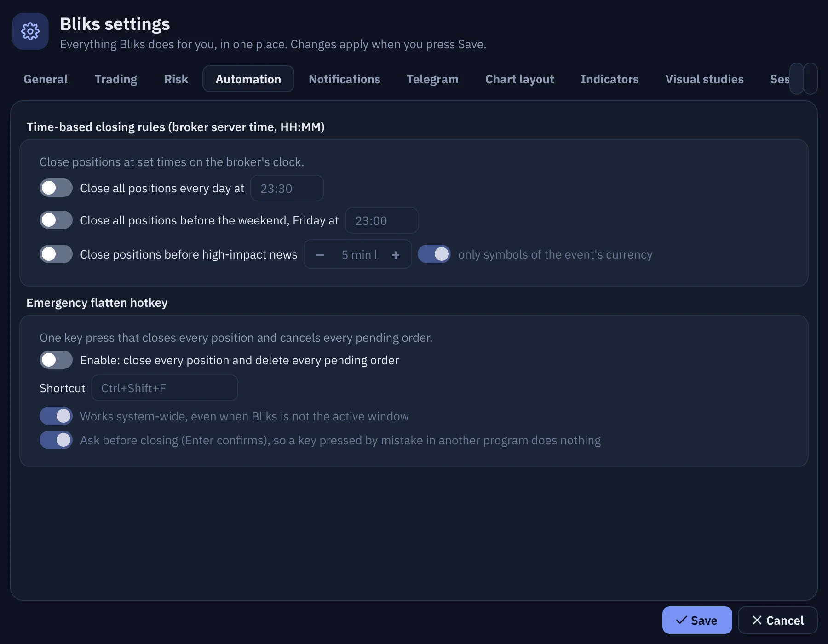Edit the daily close time 23:30 field

tap(287, 188)
